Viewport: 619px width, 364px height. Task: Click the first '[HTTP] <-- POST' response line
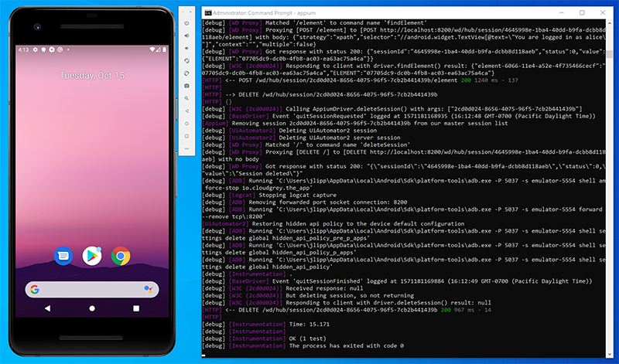point(360,80)
